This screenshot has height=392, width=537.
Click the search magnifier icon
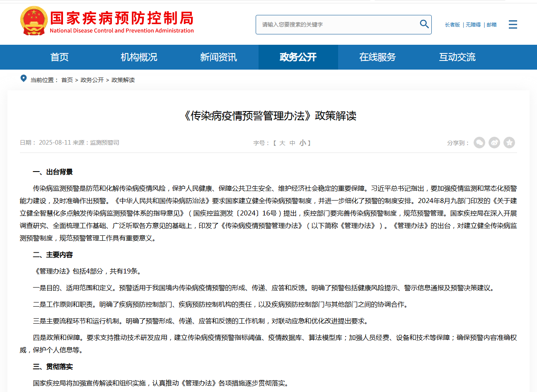[424, 24]
